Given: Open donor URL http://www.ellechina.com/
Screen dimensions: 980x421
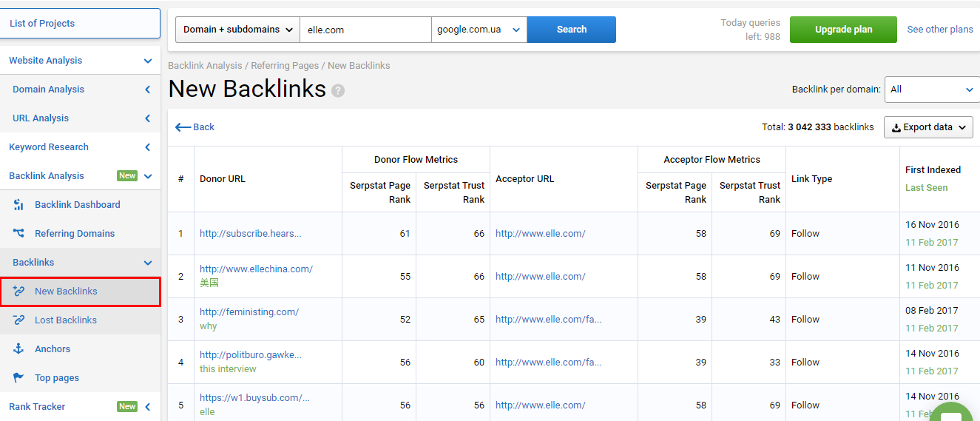Looking at the screenshot, I should (256, 269).
